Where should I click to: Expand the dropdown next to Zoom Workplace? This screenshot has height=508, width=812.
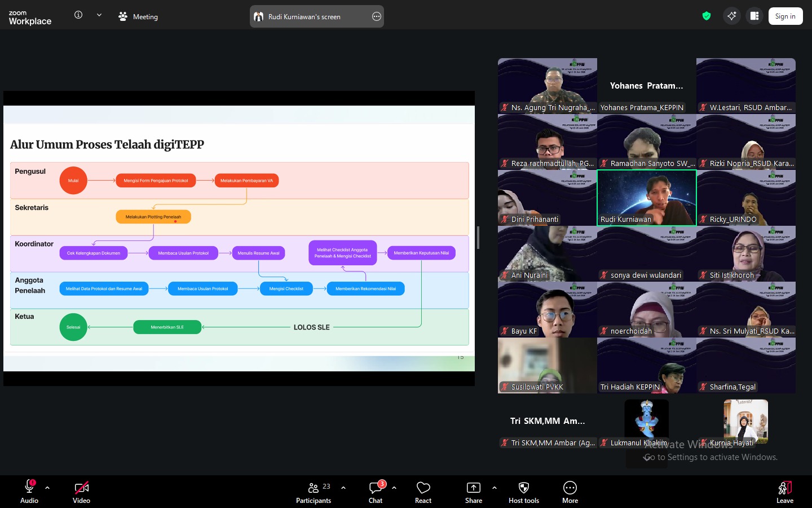[x=99, y=15]
